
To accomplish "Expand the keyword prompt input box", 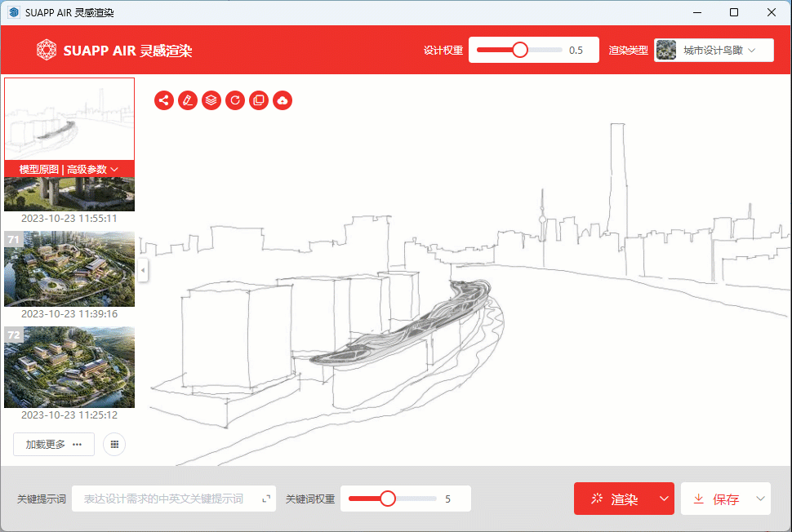I will [x=266, y=499].
